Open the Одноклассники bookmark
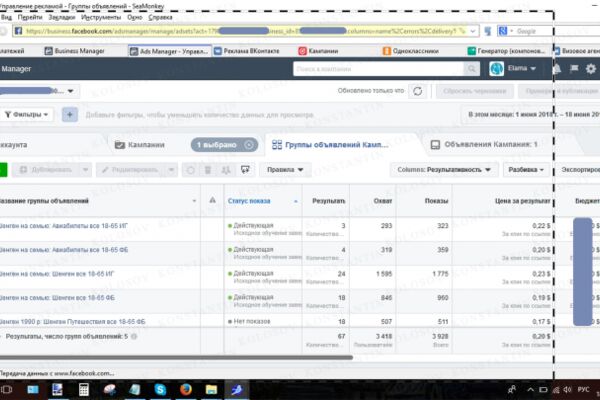The width and height of the screenshot is (600, 400). 411,51
